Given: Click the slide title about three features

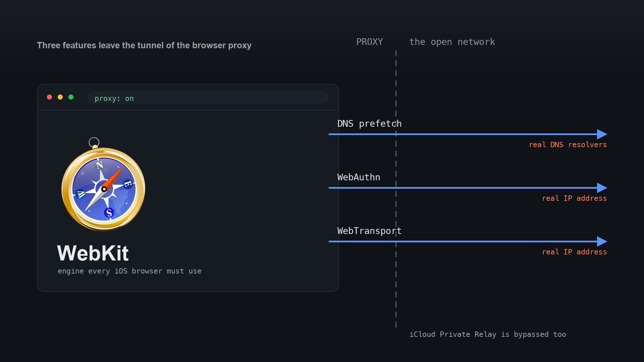Looking at the screenshot, I should click(x=144, y=45).
